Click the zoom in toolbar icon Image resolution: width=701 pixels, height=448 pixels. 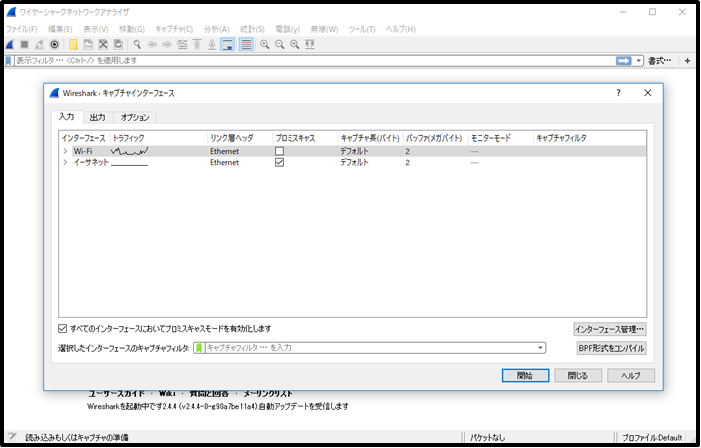[x=265, y=44]
